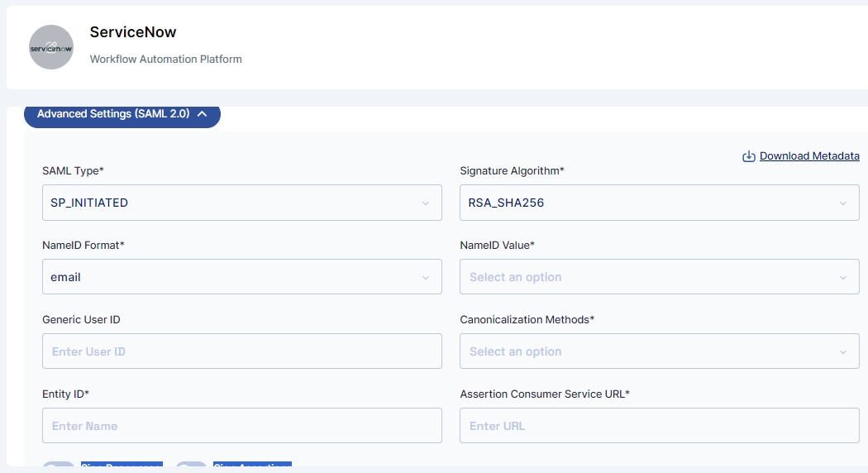The width and height of the screenshot is (868, 473).
Task: Open the Download Metadata link
Action: [x=809, y=156]
